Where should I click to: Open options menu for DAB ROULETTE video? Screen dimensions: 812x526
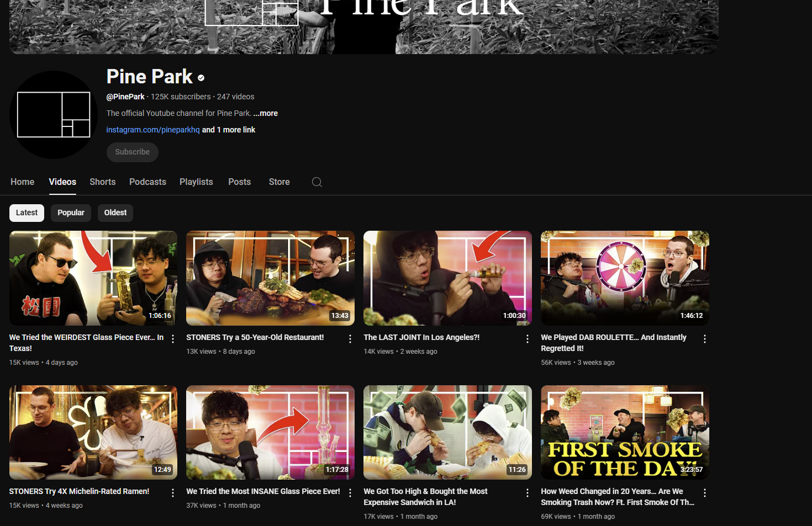pyautogui.click(x=705, y=339)
